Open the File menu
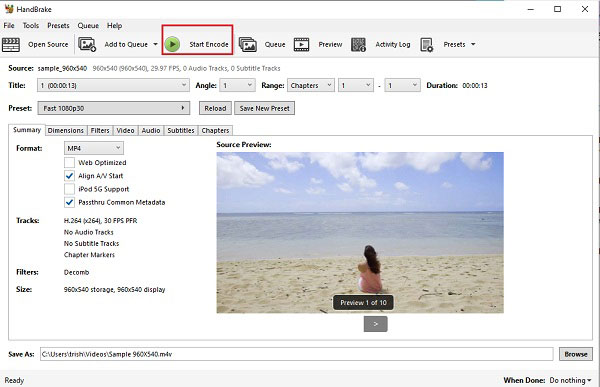Screen dimensions: 600x387 click(9, 26)
